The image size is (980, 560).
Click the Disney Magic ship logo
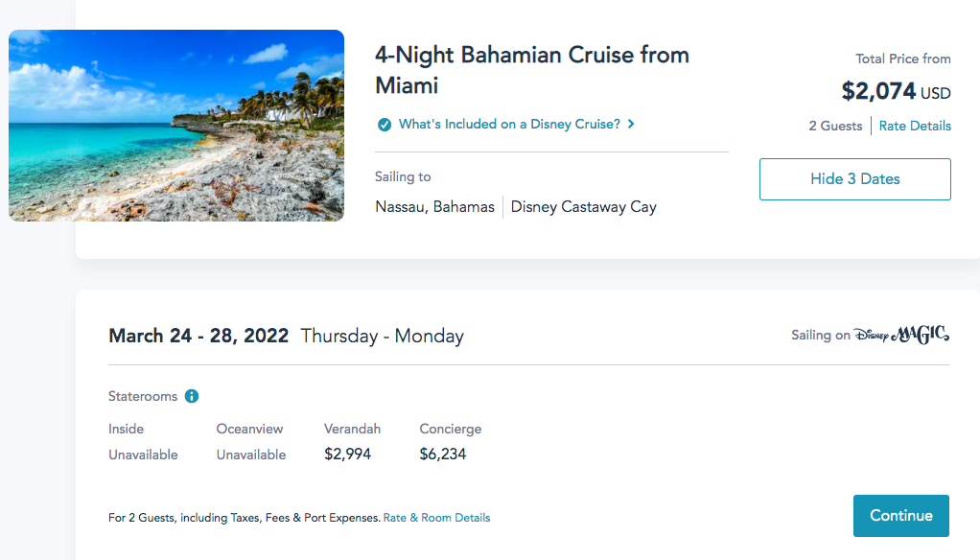(x=901, y=335)
